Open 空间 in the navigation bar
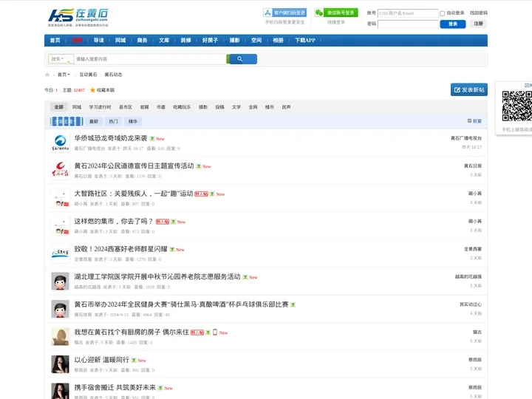532x399 pixels. point(256,41)
